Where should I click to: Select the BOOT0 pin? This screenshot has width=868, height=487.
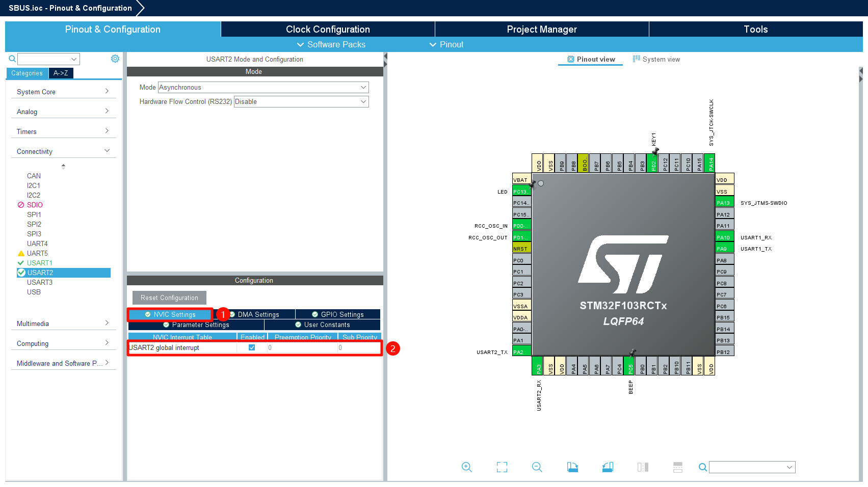(x=584, y=163)
